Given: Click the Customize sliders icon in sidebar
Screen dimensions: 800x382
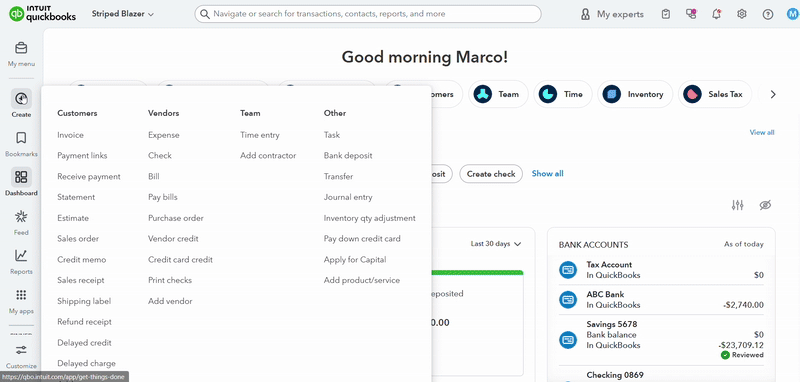Looking at the screenshot, I should 21,350.
